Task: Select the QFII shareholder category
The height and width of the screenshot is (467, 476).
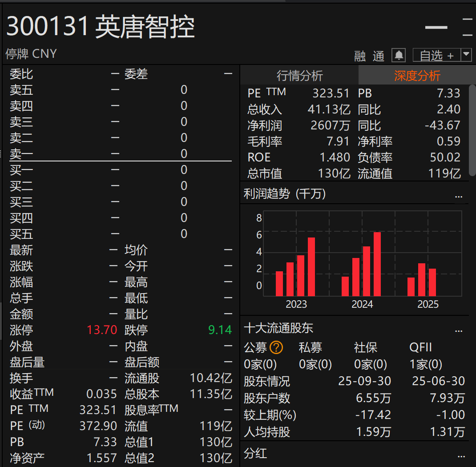Action: 420,347
